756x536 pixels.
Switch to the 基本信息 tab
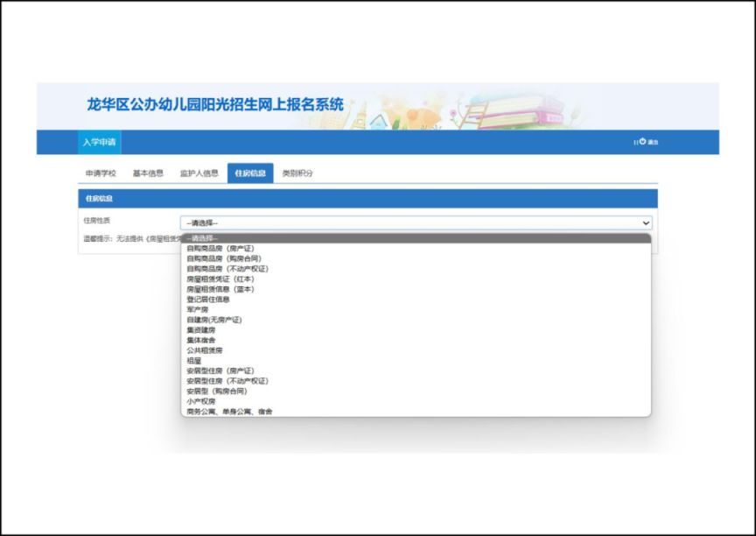148,173
